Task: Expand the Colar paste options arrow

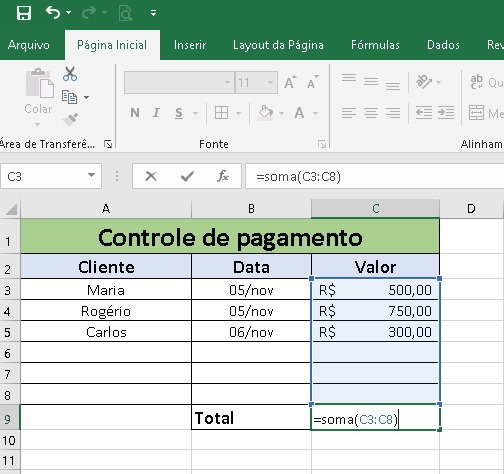Action: (38, 124)
